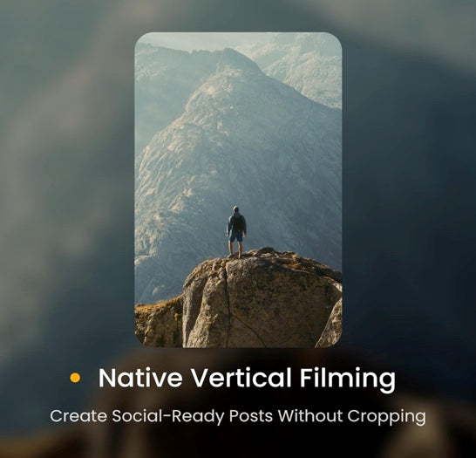Click "Social-Ready" in the subtitle

click(168, 417)
